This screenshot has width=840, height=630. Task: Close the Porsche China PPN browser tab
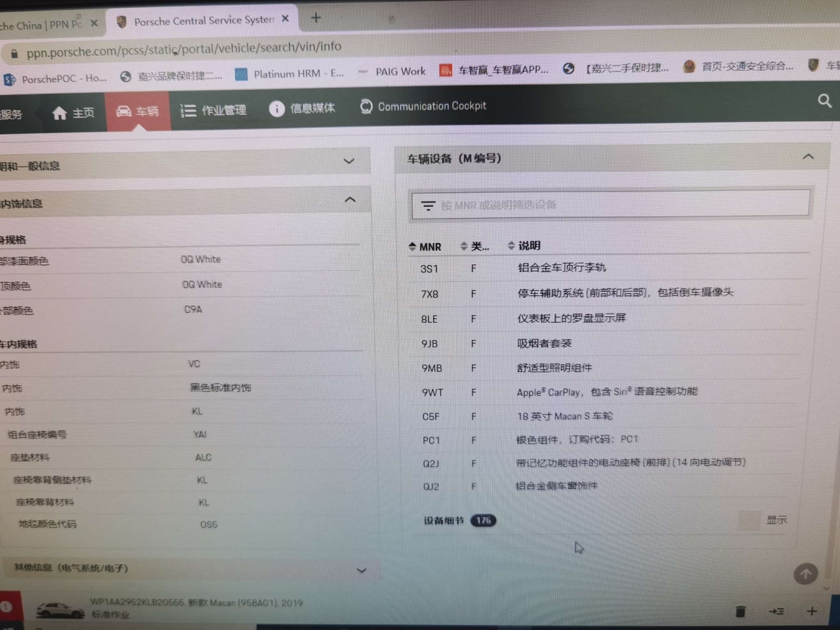(x=94, y=24)
